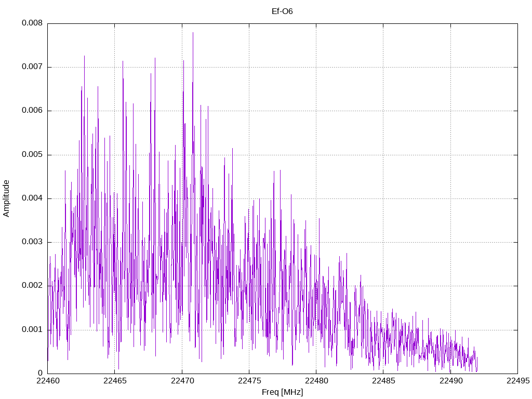Click the 0.004 y-axis tick label
The width and height of the screenshot is (532, 399).
[x=32, y=198]
